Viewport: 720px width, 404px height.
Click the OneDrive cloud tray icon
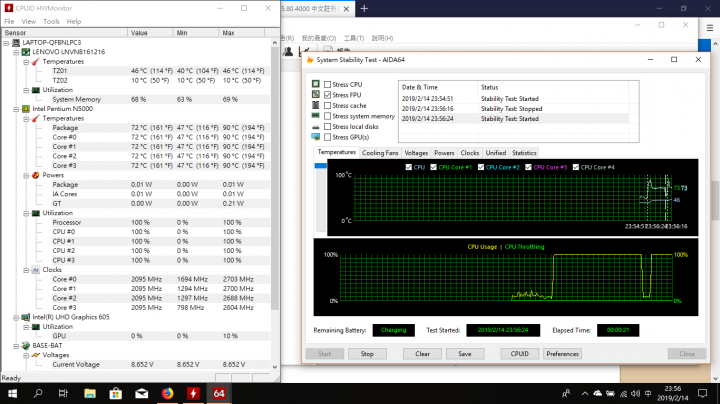click(597, 393)
